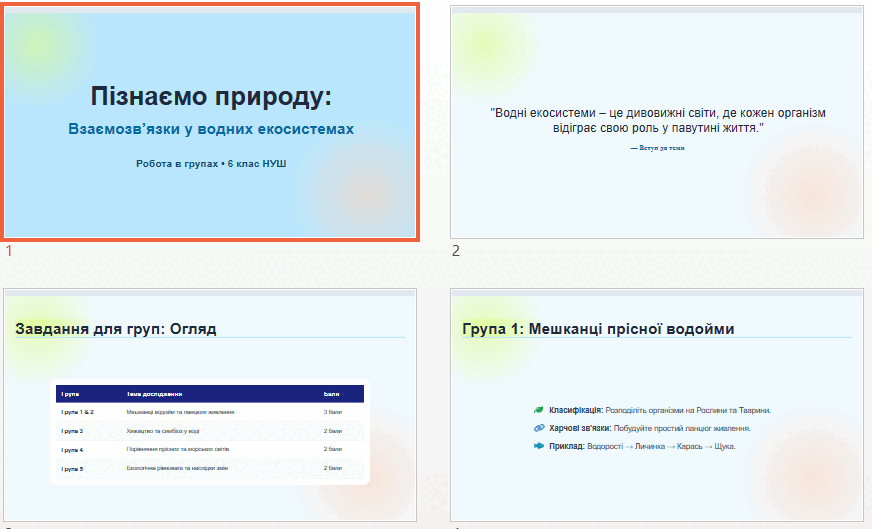The width and height of the screenshot is (872, 529).
Task: Click the table cell 3 бали
Action: coord(333,412)
